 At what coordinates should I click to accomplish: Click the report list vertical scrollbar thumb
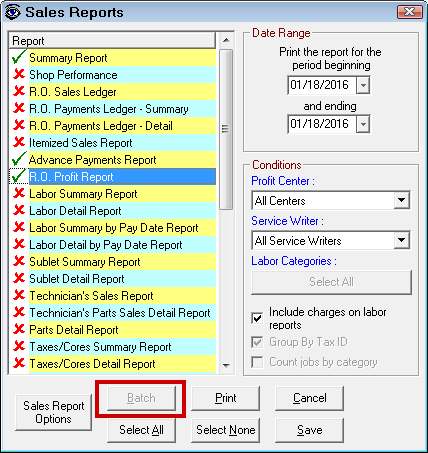tap(226, 129)
